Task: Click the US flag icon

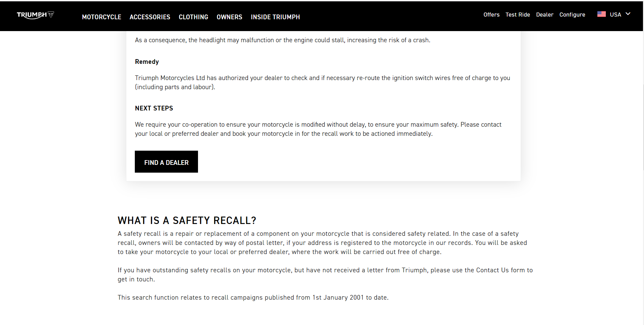Action: [x=601, y=14]
